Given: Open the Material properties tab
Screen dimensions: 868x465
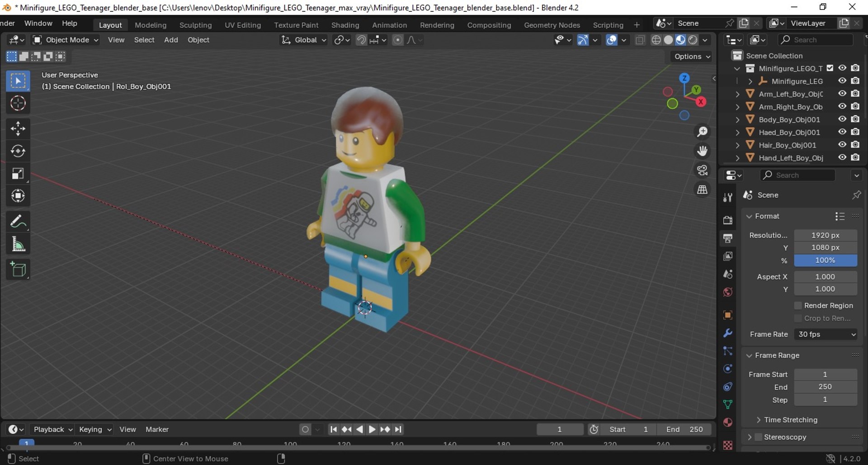Looking at the screenshot, I should pos(728,422).
